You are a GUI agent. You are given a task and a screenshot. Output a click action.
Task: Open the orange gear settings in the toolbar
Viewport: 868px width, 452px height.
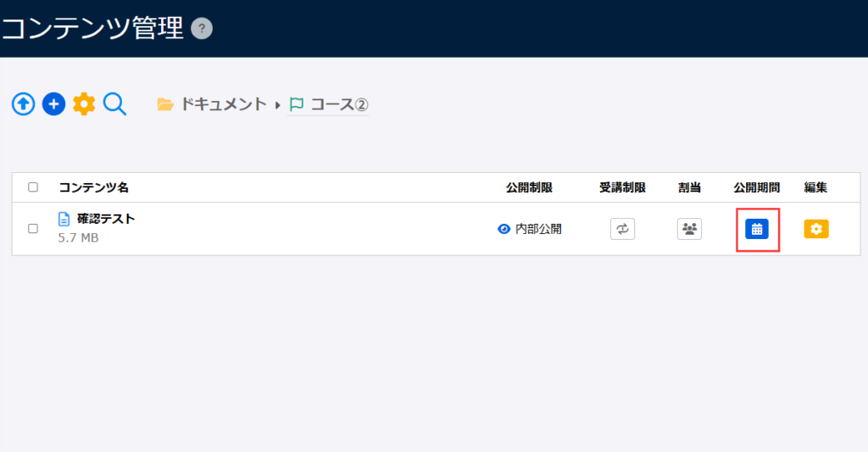click(x=84, y=104)
